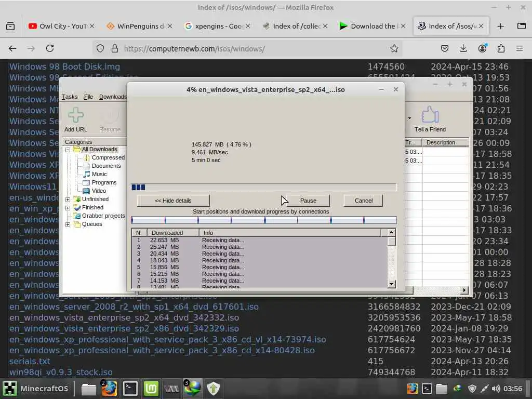Pause the current download

click(x=308, y=201)
